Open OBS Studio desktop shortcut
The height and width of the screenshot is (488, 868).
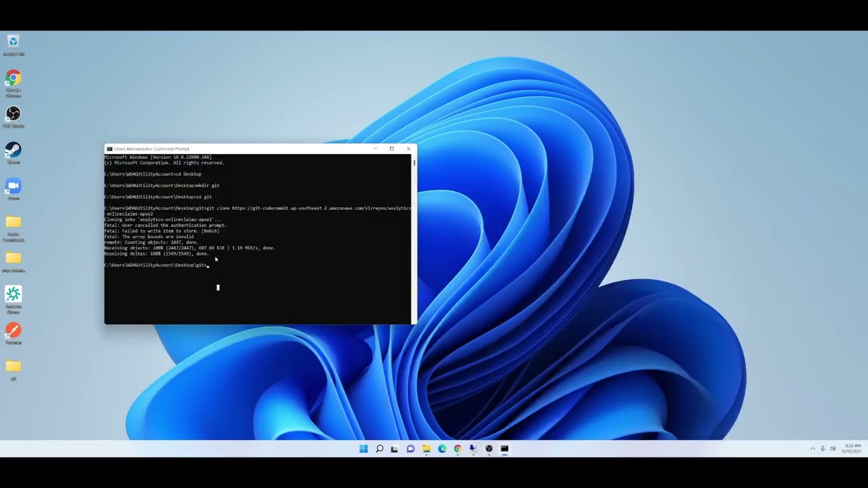[x=13, y=117]
